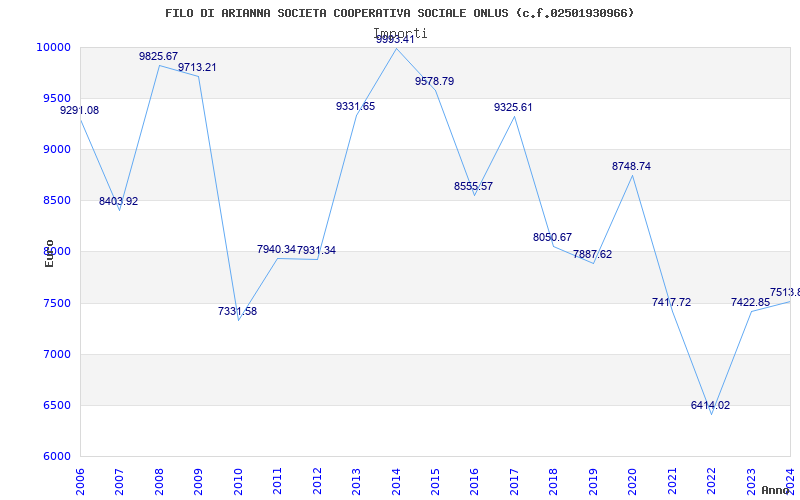Click the data label 9825.67

(x=158, y=56)
